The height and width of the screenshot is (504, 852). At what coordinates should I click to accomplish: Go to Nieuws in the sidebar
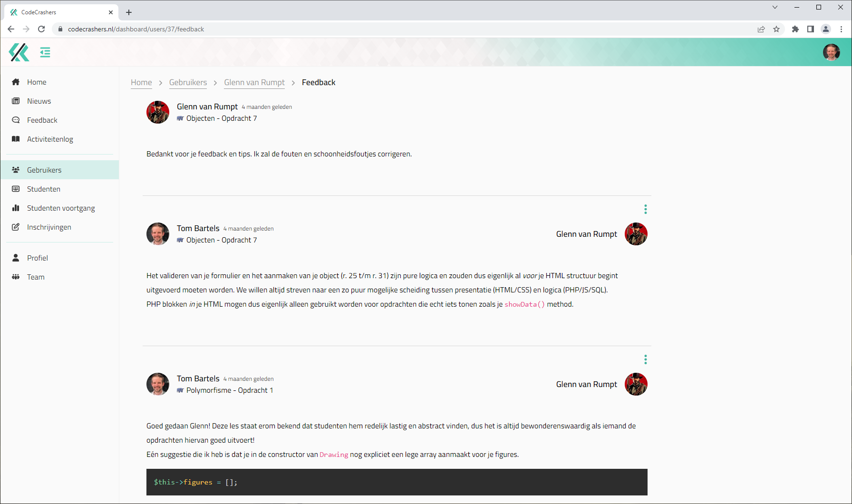pyautogui.click(x=39, y=101)
